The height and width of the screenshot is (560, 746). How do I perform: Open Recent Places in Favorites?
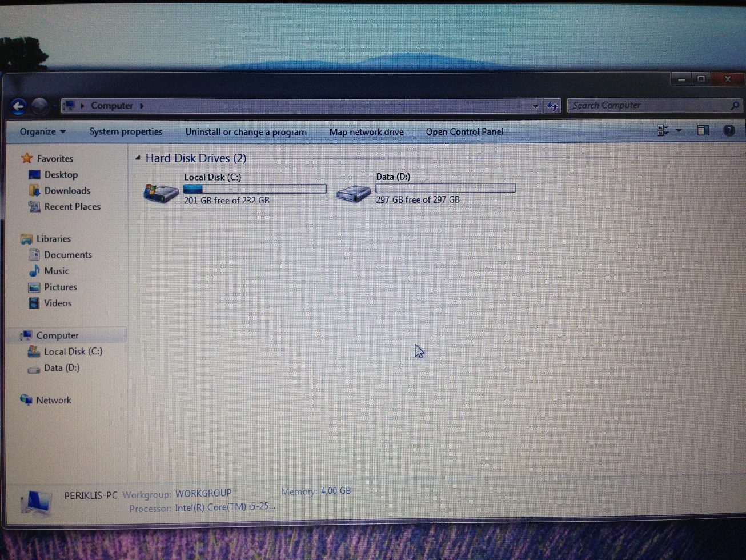point(73,207)
